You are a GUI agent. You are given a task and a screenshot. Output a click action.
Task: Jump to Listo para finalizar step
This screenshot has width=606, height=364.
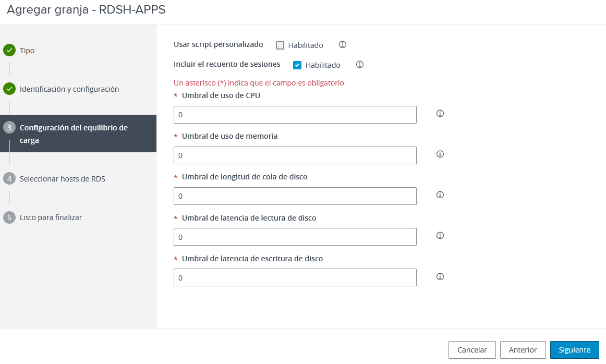51,217
